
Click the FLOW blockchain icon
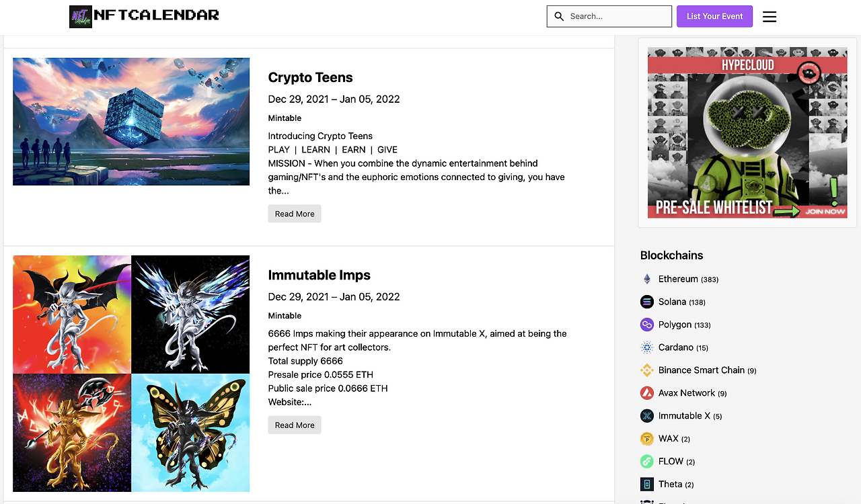click(x=647, y=462)
